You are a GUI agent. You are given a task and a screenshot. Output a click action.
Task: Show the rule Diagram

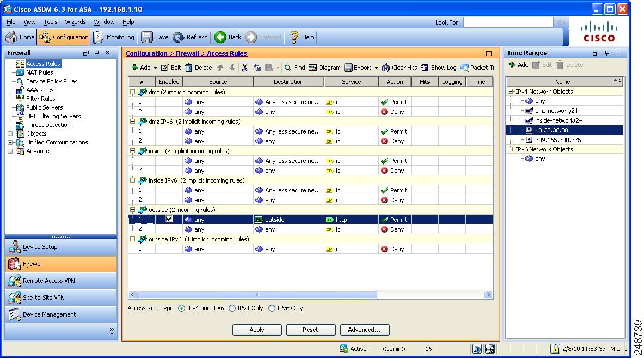point(324,68)
